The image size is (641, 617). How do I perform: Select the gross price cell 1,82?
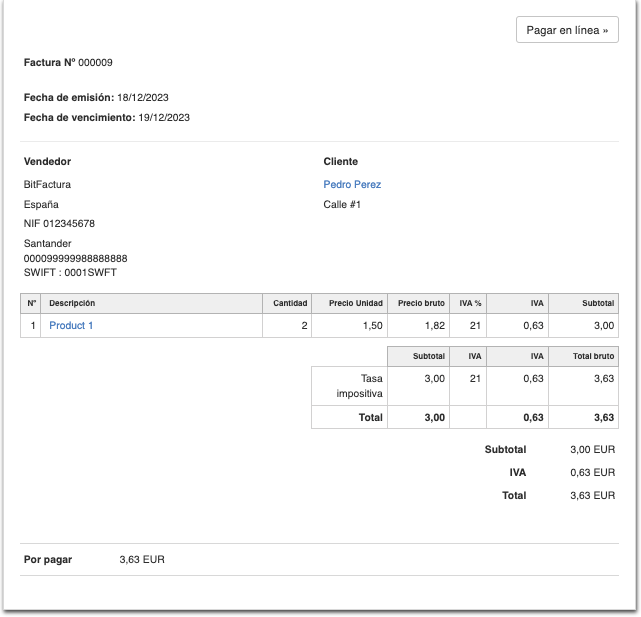435,326
